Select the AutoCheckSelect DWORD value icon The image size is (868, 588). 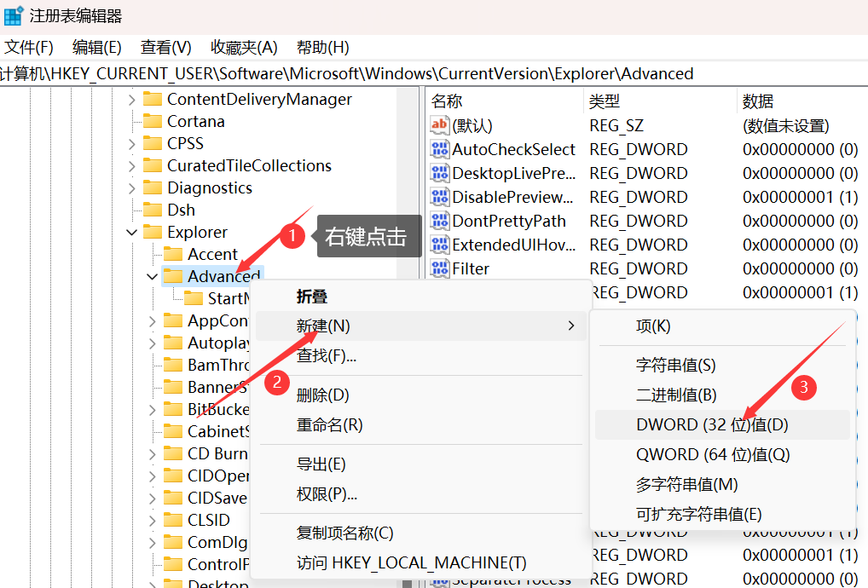click(x=440, y=149)
